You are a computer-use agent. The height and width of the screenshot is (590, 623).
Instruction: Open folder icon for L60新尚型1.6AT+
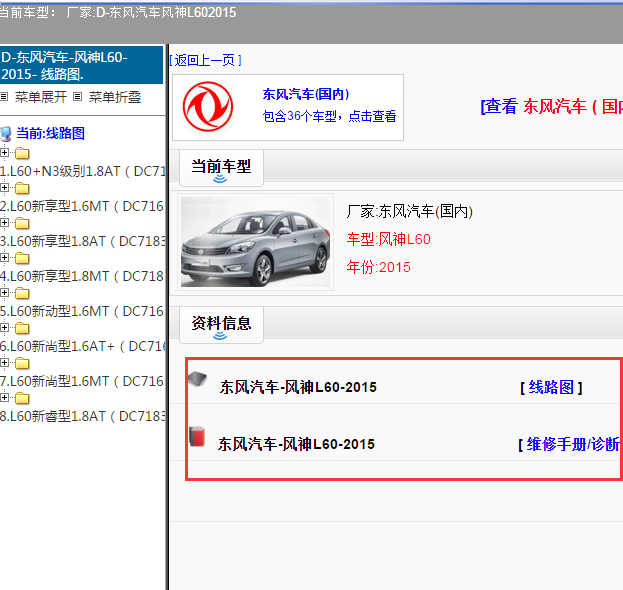pos(22,328)
